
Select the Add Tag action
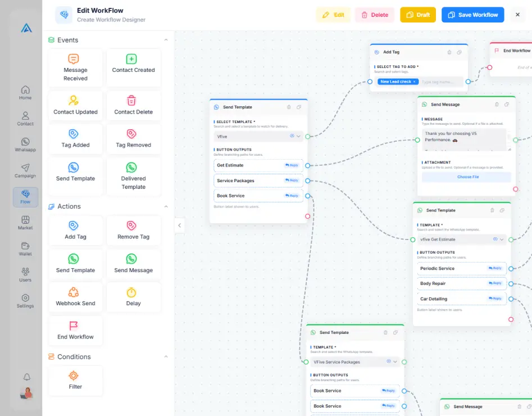click(x=75, y=230)
